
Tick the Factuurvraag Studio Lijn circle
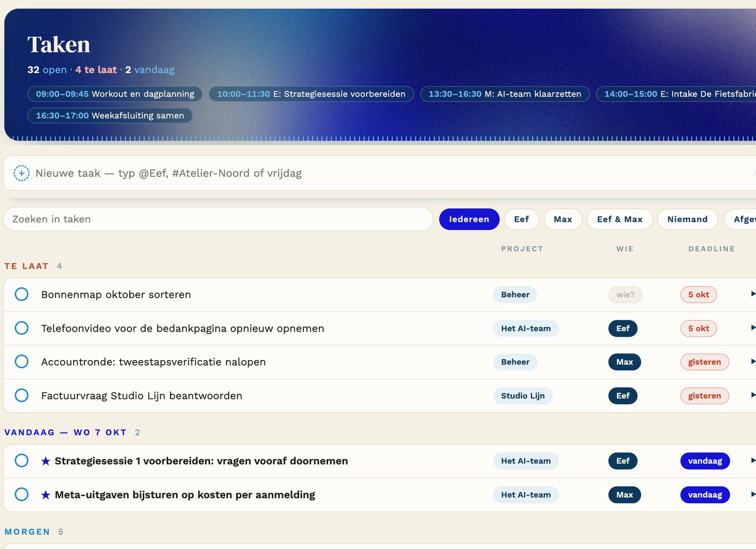click(22, 395)
